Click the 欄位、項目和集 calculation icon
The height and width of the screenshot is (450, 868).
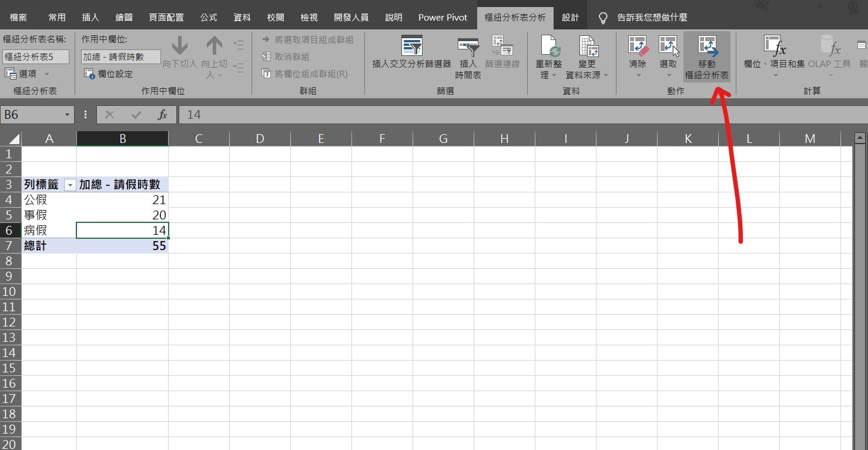(774, 46)
